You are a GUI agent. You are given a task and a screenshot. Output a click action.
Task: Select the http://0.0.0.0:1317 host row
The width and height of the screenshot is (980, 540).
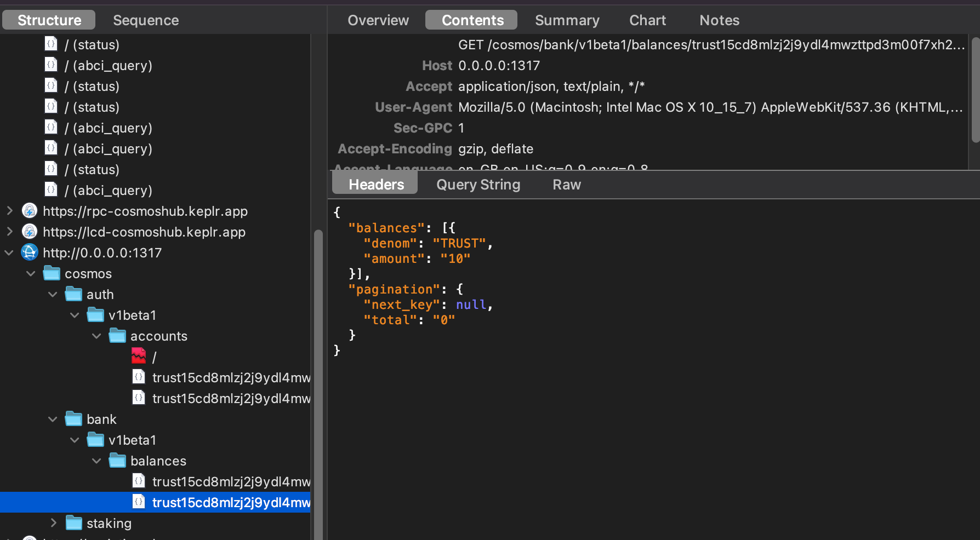155,252
